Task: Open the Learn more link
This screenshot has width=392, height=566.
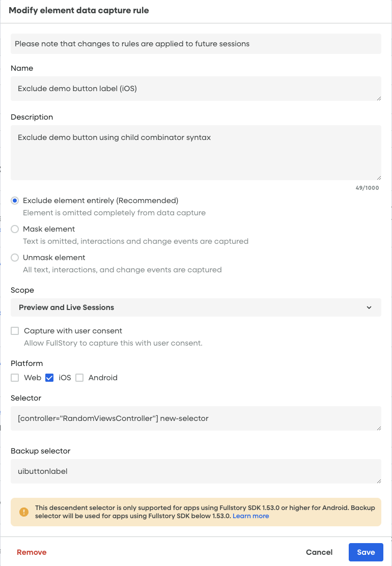Action: (251, 516)
